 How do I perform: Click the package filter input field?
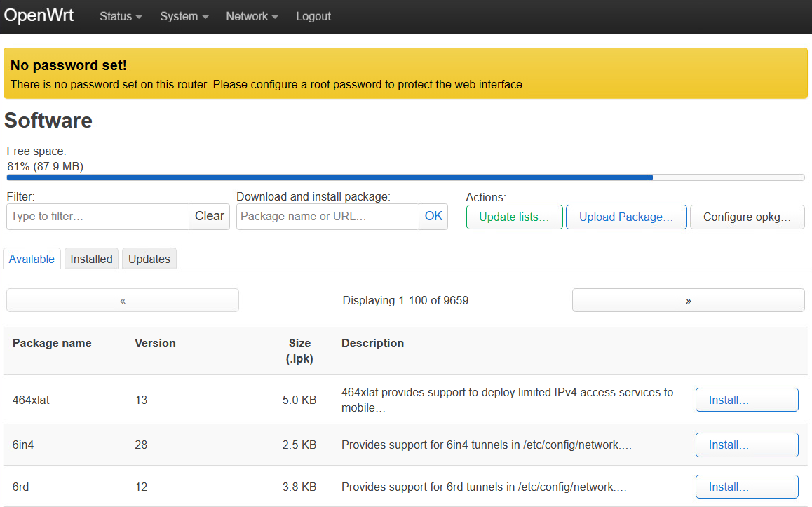(x=97, y=217)
